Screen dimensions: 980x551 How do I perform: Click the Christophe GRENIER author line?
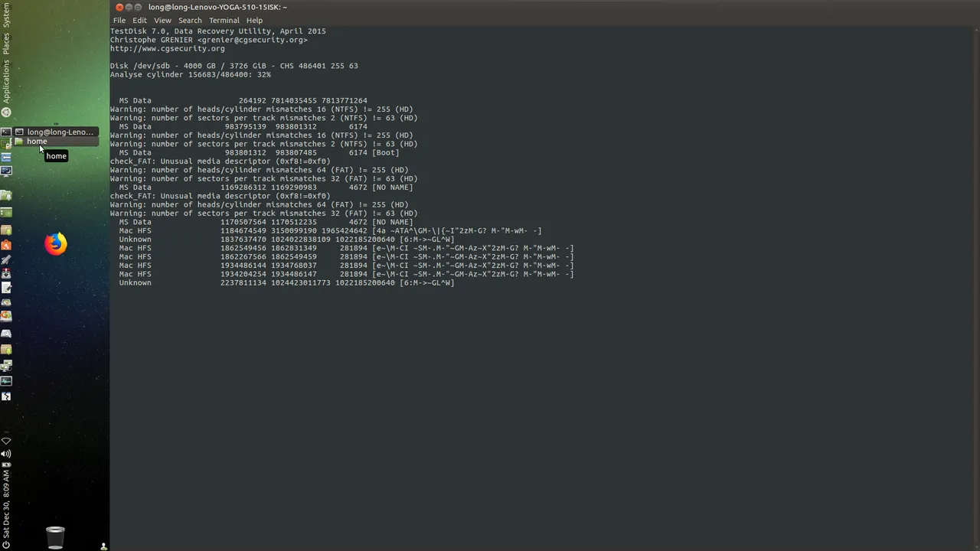coord(208,40)
